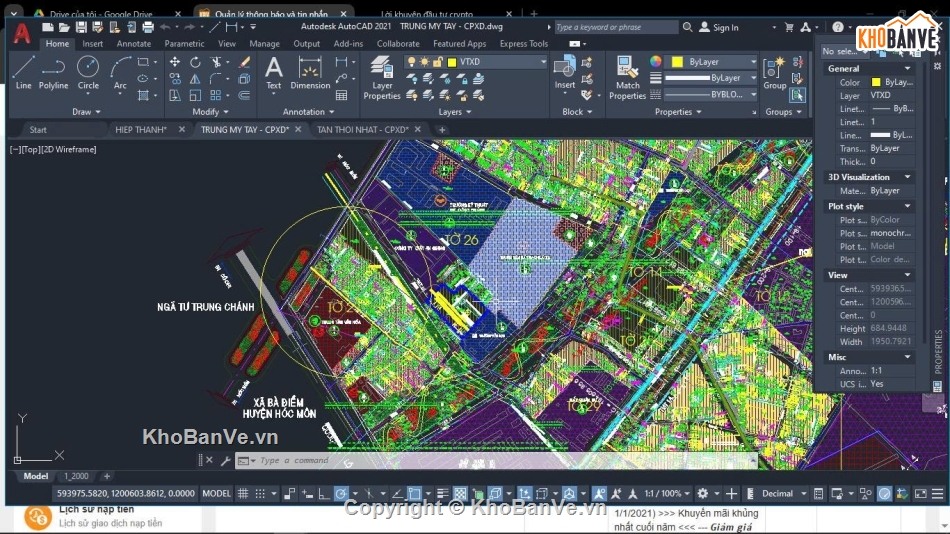
Task: Click the Move tool in Modify panel
Action: pos(174,62)
